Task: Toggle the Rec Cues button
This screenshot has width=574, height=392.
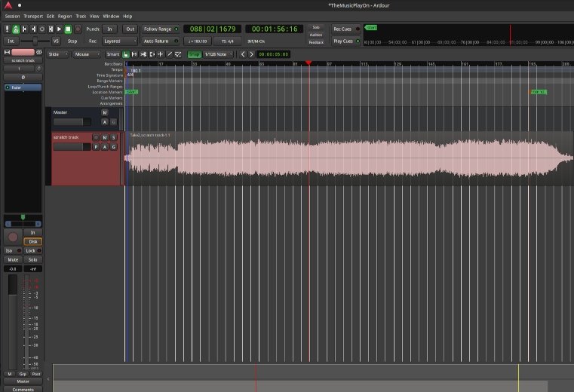Action: point(346,29)
